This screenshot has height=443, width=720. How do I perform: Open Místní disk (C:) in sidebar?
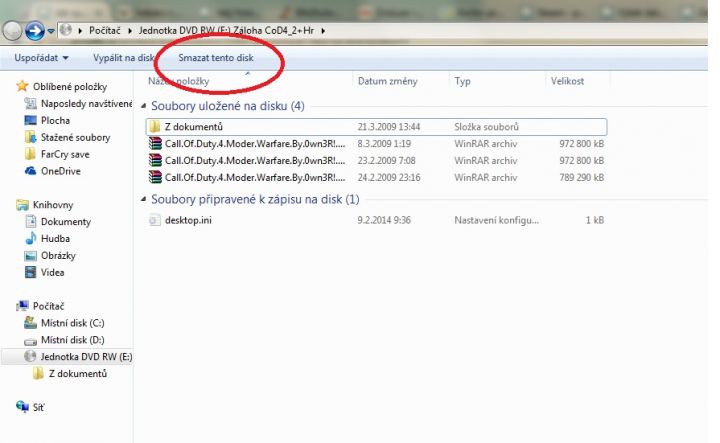click(73, 323)
